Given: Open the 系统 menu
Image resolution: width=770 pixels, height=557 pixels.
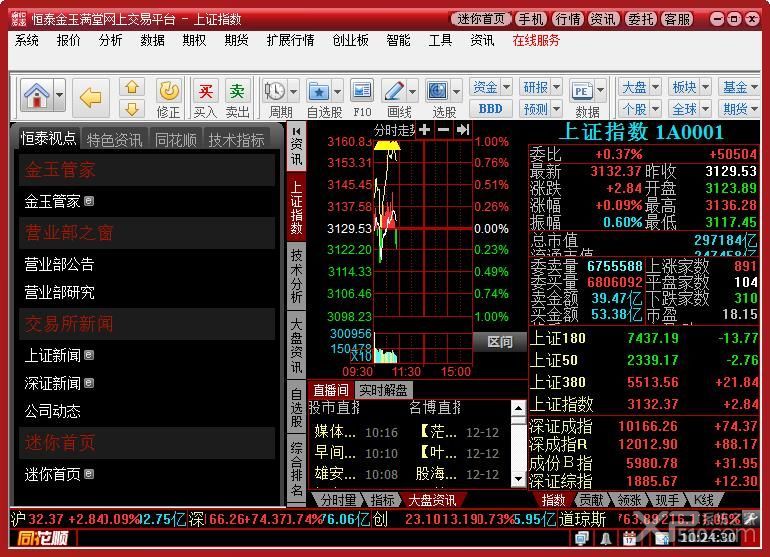Looking at the screenshot, I should 27,40.
